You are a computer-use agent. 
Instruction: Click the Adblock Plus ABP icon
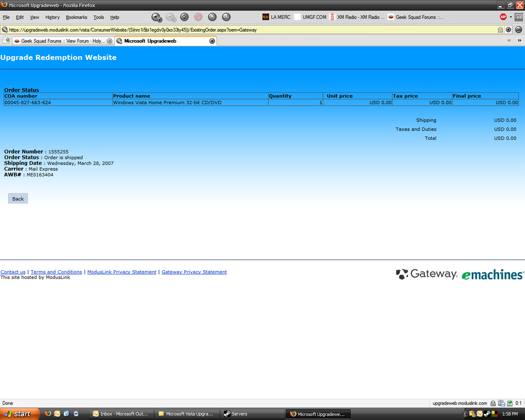click(x=503, y=17)
